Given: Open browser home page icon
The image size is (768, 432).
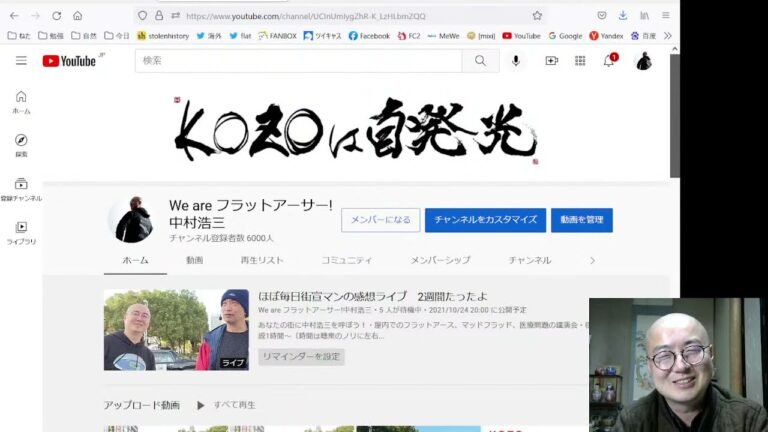Looking at the screenshot, I should (77, 16).
